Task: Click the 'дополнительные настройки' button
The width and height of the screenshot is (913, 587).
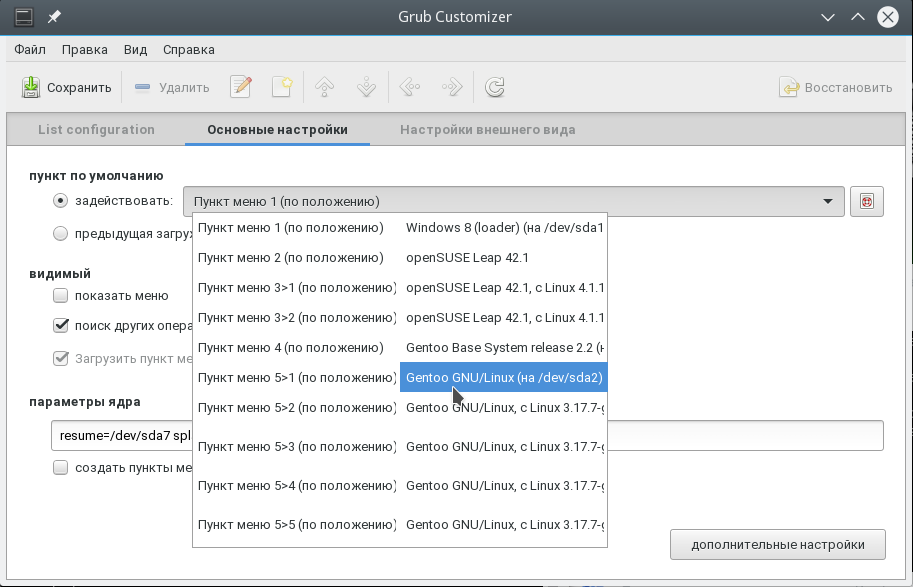Action: 777,545
